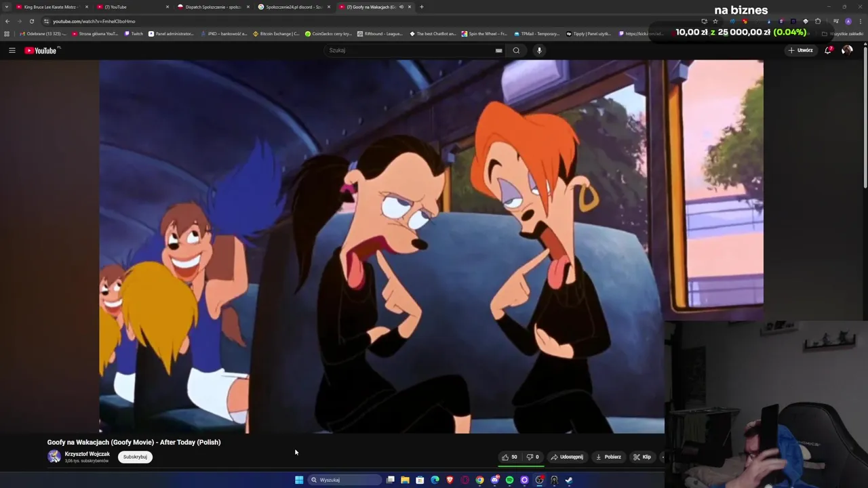
Task: Open Spin the Wheel bookmark
Action: [484, 33]
